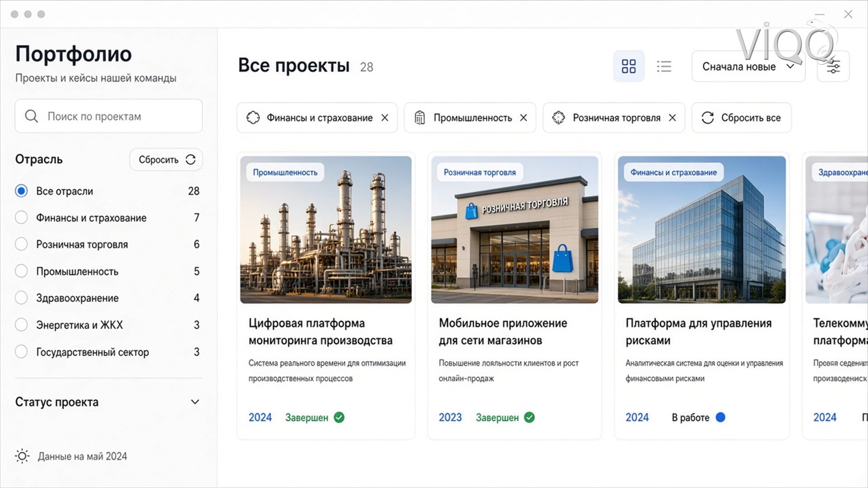Click the year 2023 on retail card
868x488 pixels.
coord(450,418)
